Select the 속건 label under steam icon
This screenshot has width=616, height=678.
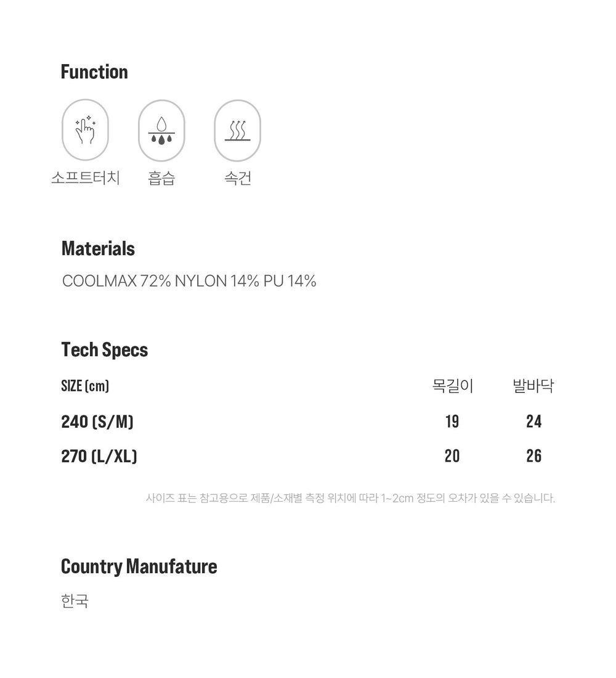point(237,178)
